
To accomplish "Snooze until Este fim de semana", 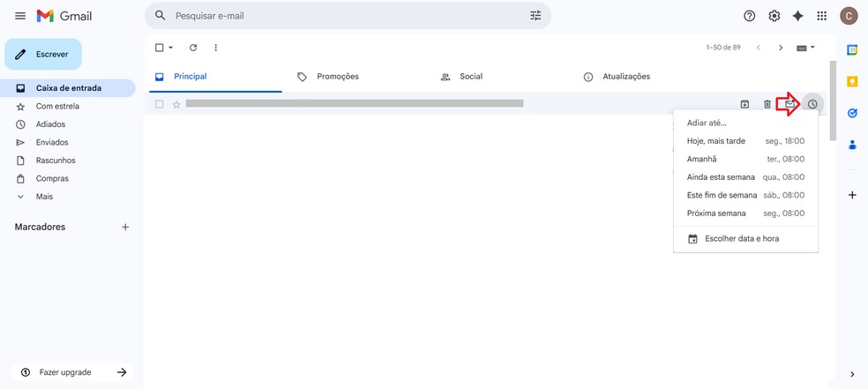I will (x=745, y=195).
